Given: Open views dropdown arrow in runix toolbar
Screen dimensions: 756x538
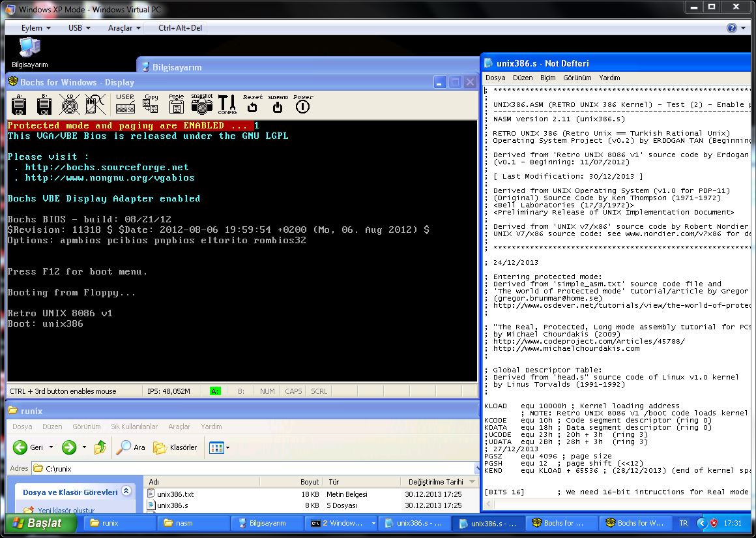Looking at the screenshot, I should [227, 448].
